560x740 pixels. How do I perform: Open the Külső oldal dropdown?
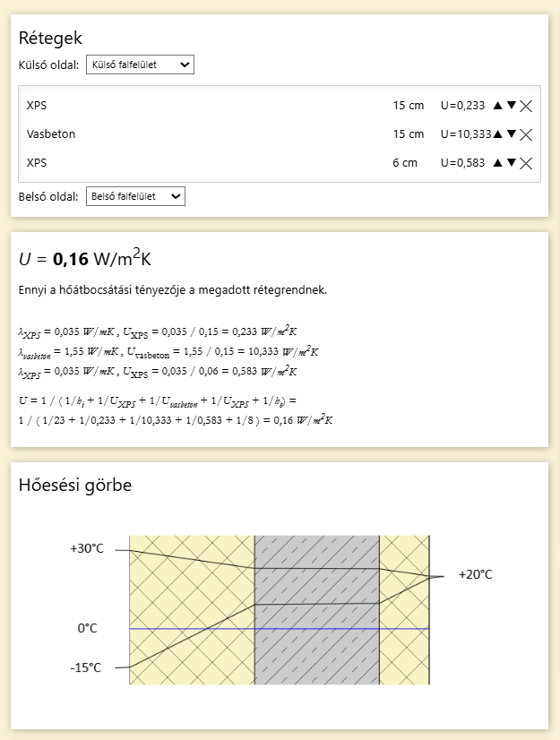pos(140,65)
